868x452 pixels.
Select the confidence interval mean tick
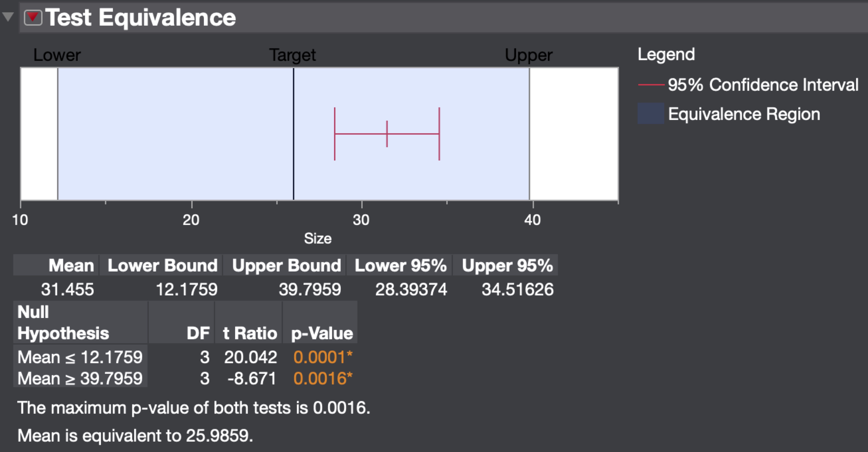click(x=387, y=134)
